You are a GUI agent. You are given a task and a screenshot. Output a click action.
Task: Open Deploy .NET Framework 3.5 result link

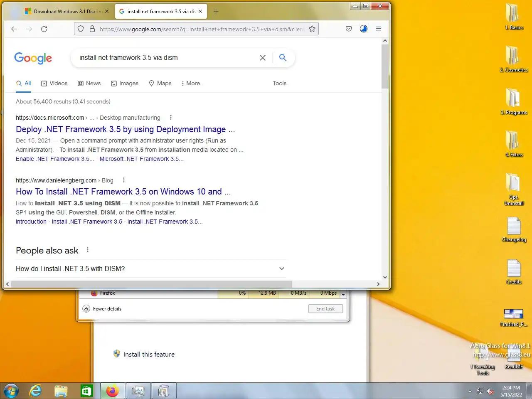(126, 129)
